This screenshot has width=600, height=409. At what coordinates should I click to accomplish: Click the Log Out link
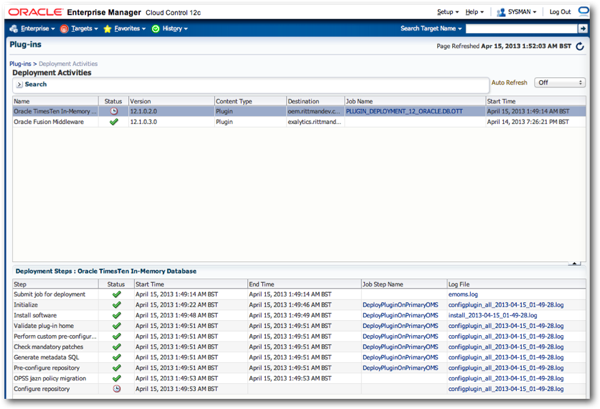[x=560, y=12]
